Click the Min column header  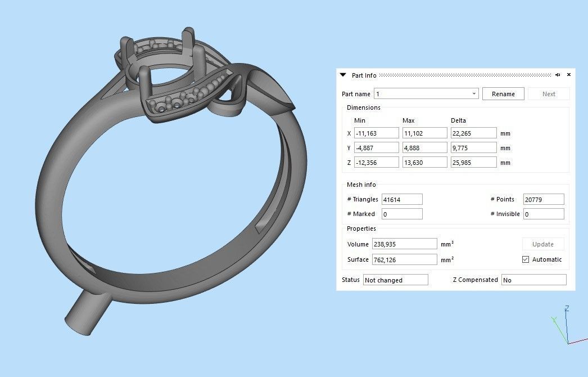pyautogui.click(x=359, y=120)
